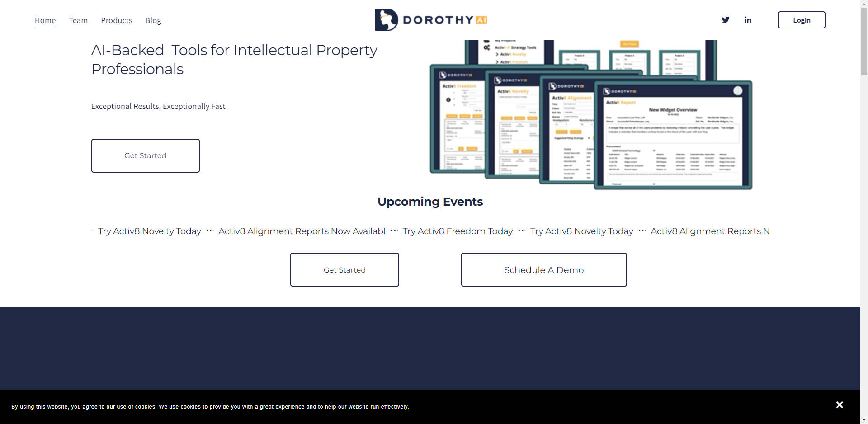
Task: Open the Team page
Action: click(x=78, y=20)
